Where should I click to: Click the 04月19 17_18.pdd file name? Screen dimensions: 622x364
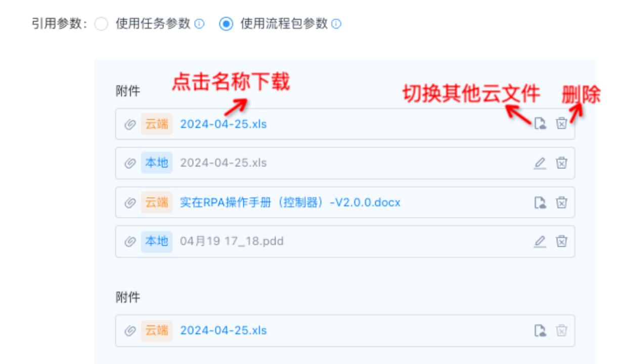tap(232, 241)
